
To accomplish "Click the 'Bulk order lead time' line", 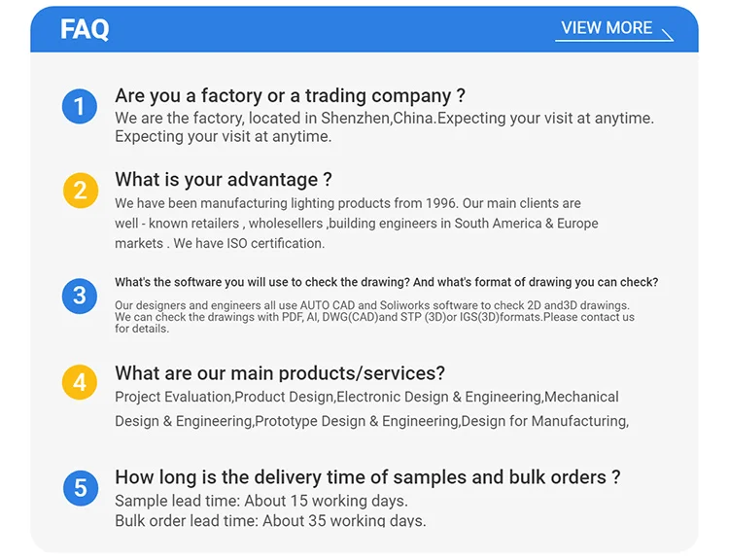I will tap(270, 520).
